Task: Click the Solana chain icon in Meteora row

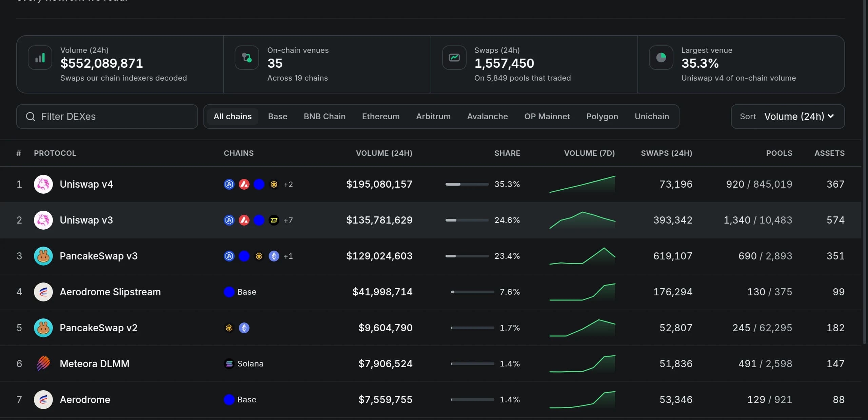Action: point(229,364)
